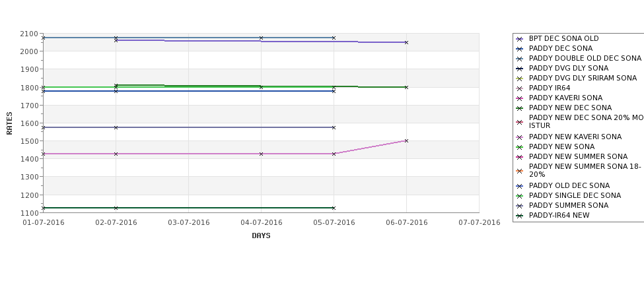This screenshot has height=283, width=644.
Task: Select the PADDY-IR64 NEW legend marker
Action: tap(520, 216)
